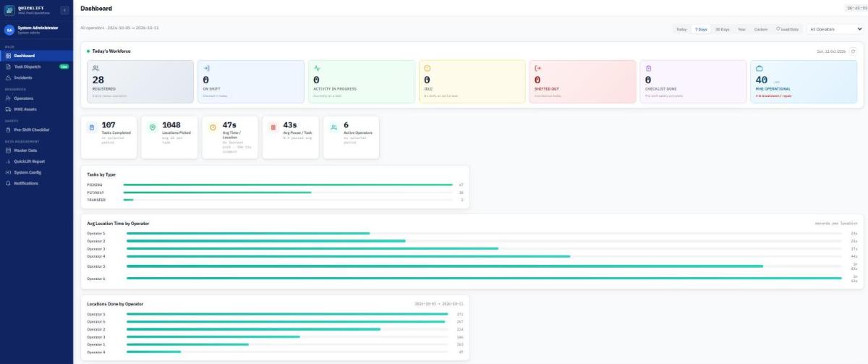Click the SA user avatar
The width and height of the screenshot is (868, 364).
point(9,30)
